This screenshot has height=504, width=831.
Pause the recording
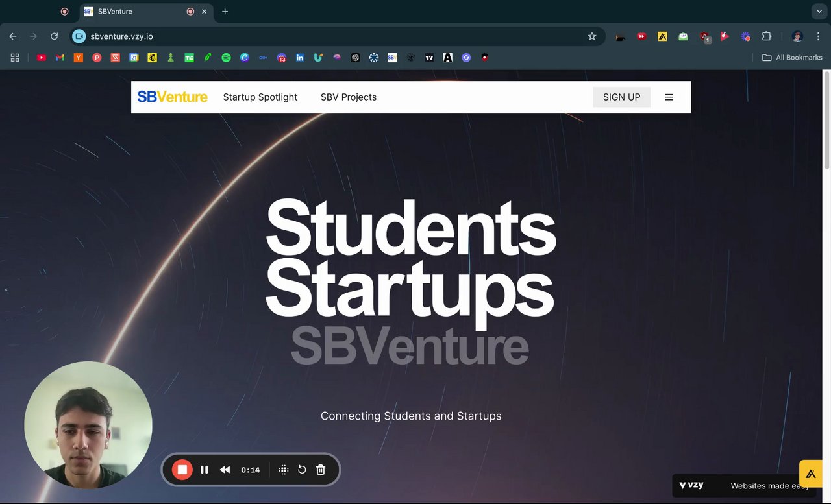[x=204, y=470]
